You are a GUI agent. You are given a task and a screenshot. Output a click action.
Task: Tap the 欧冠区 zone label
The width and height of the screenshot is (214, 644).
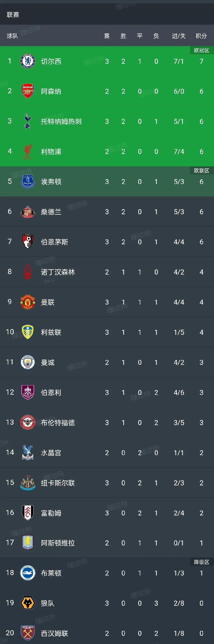(x=202, y=50)
